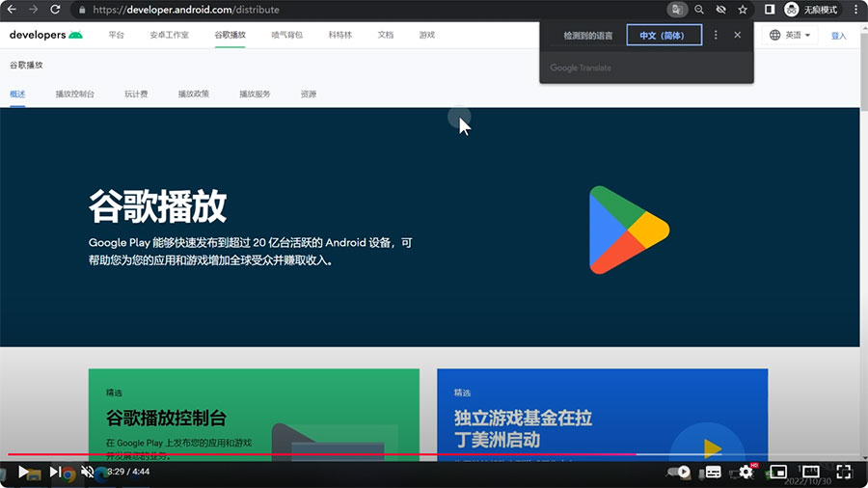This screenshot has height=488, width=868.
Task: Click the 谷歌播放 banner heading
Action: pos(158,206)
